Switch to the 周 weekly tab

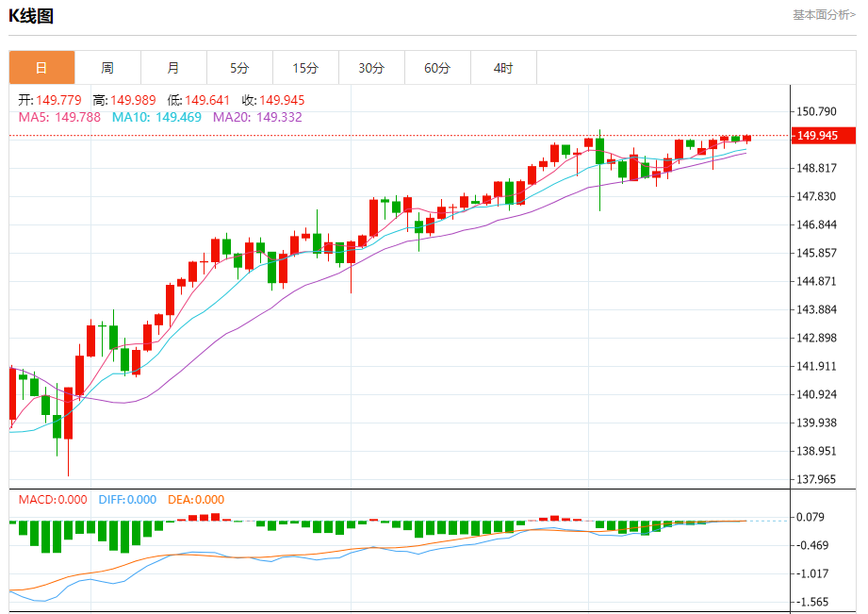tap(108, 68)
